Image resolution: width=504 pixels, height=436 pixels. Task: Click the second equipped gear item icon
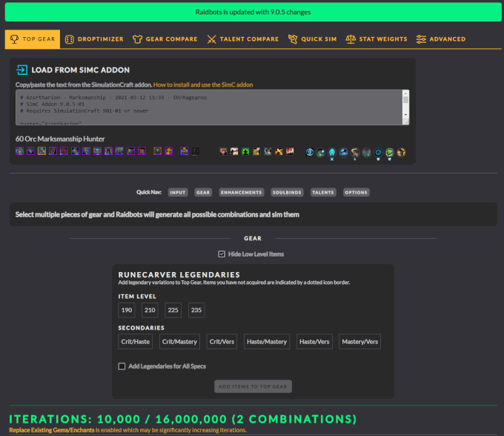[30, 151]
